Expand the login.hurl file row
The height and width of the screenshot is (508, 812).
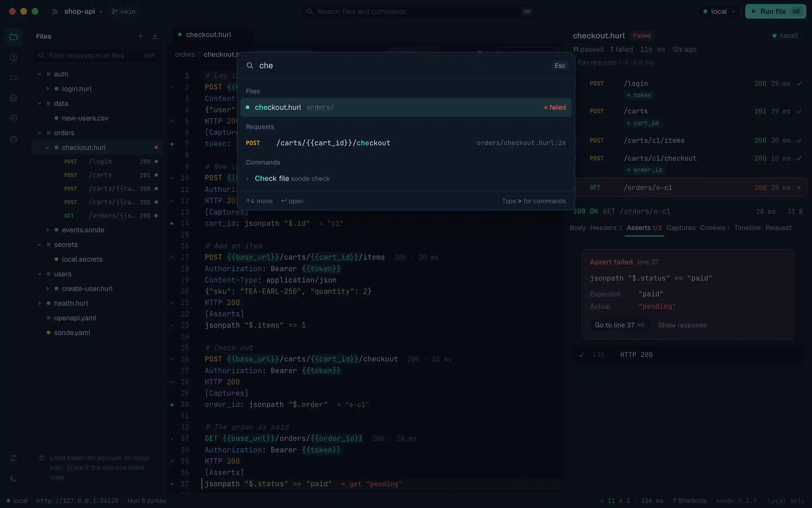tap(47, 89)
